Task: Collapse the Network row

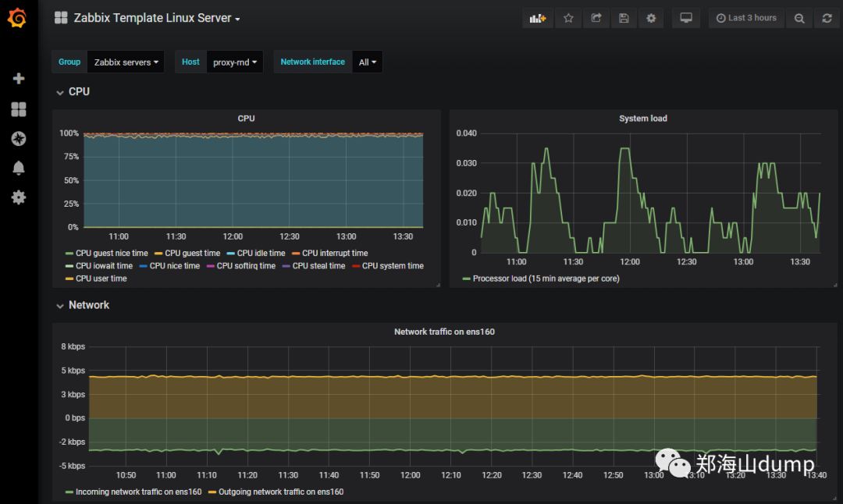Action: [x=83, y=305]
